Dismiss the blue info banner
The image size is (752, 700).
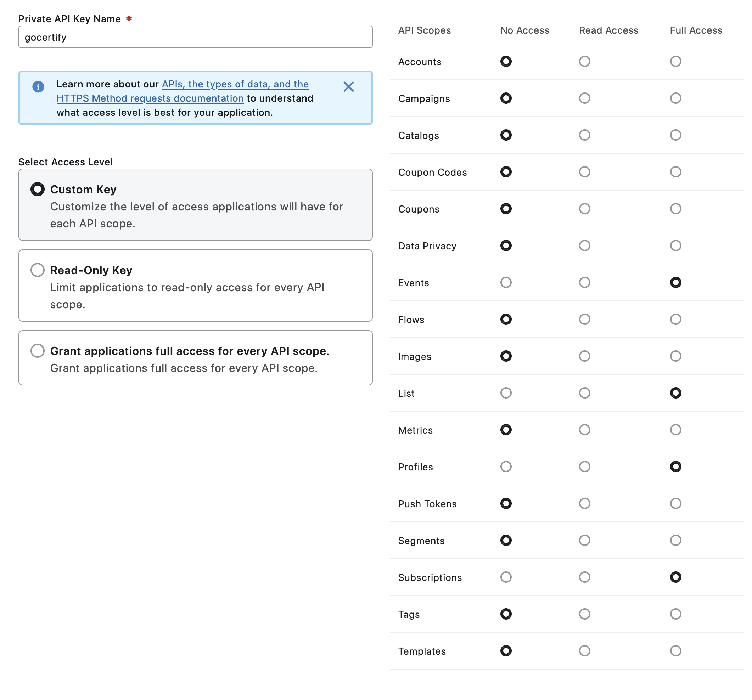(x=348, y=86)
